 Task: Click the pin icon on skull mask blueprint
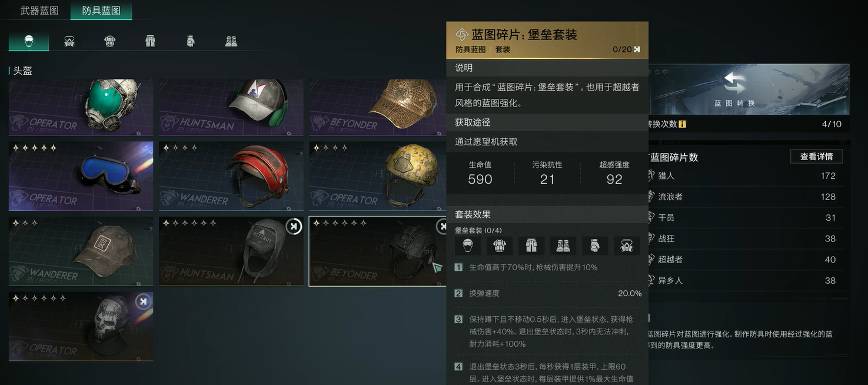pyautogui.click(x=143, y=302)
